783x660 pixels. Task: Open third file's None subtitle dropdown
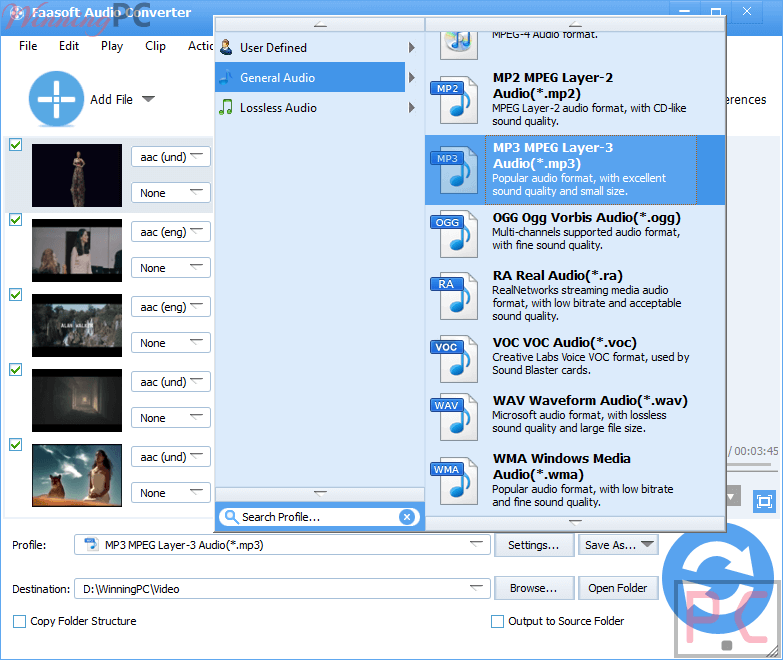click(171, 342)
